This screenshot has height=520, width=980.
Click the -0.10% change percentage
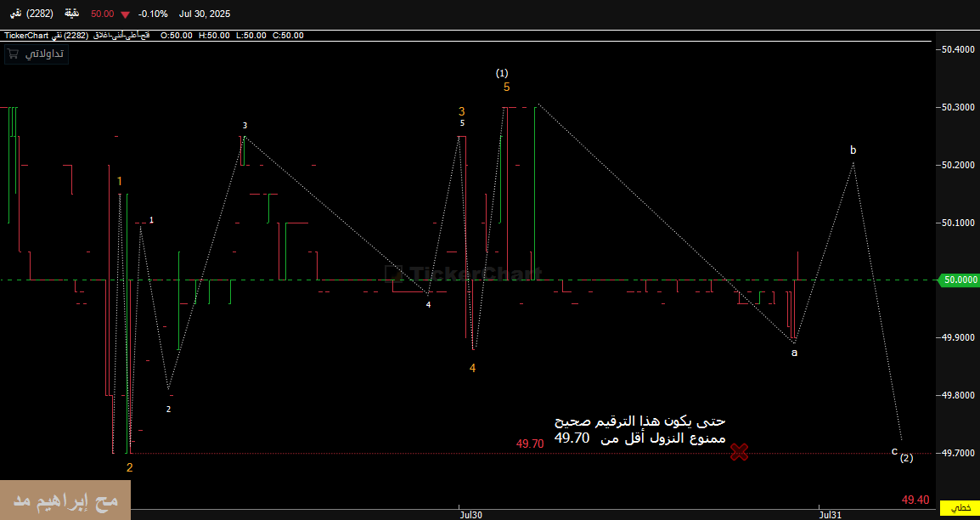[x=153, y=14]
